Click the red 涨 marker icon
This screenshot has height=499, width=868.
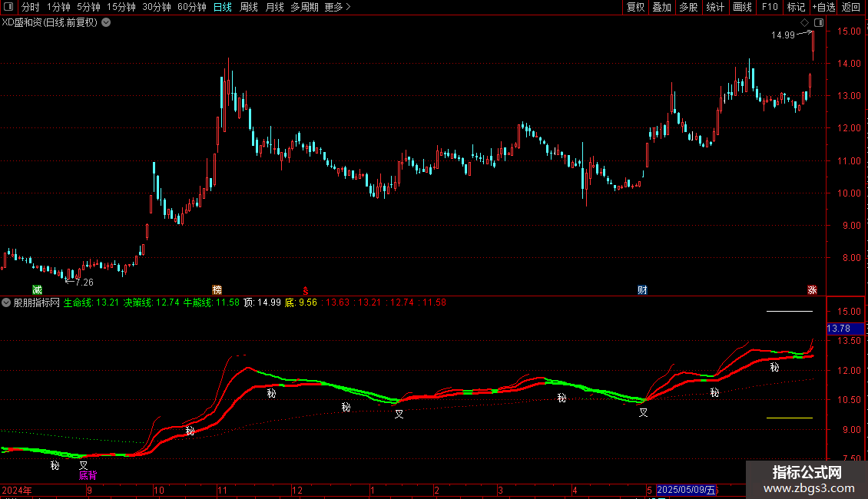(x=812, y=290)
